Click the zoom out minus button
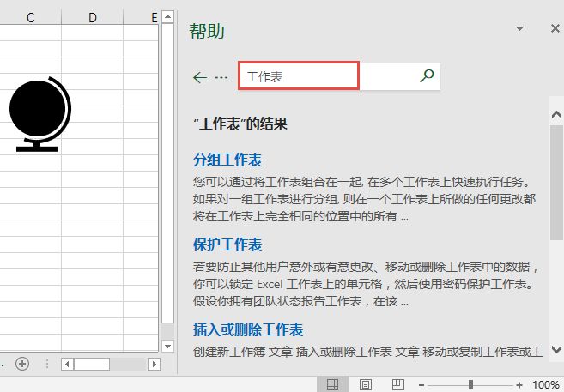 coord(421,384)
